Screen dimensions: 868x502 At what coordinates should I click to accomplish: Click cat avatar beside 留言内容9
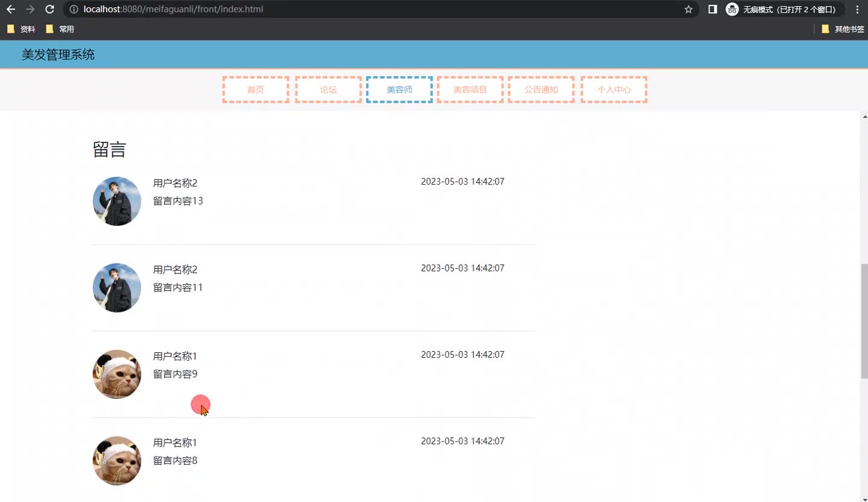pos(117,374)
